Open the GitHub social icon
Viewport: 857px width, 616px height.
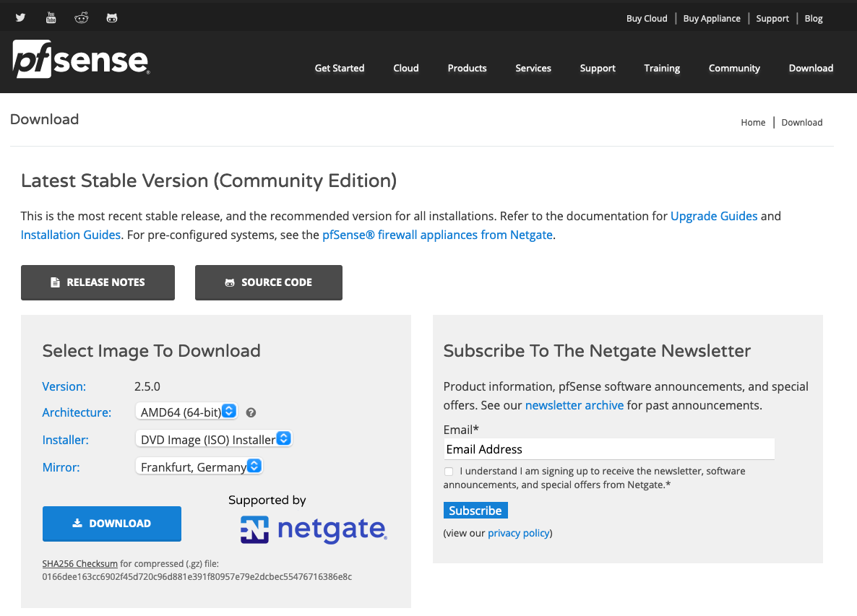(112, 17)
